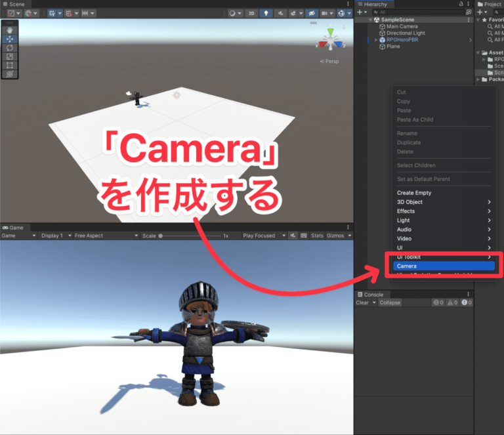Open the Hierarchy plus create dropdown
The width and height of the screenshot is (504, 435).
(x=362, y=12)
